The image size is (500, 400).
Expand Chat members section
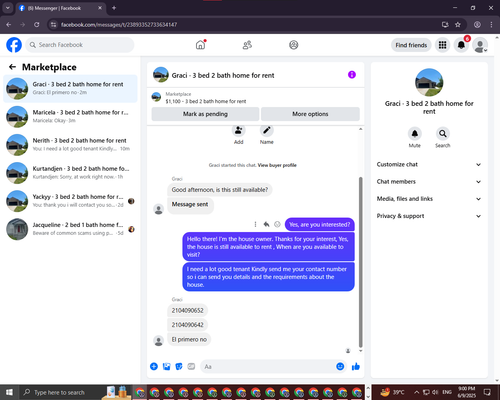(429, 182)
